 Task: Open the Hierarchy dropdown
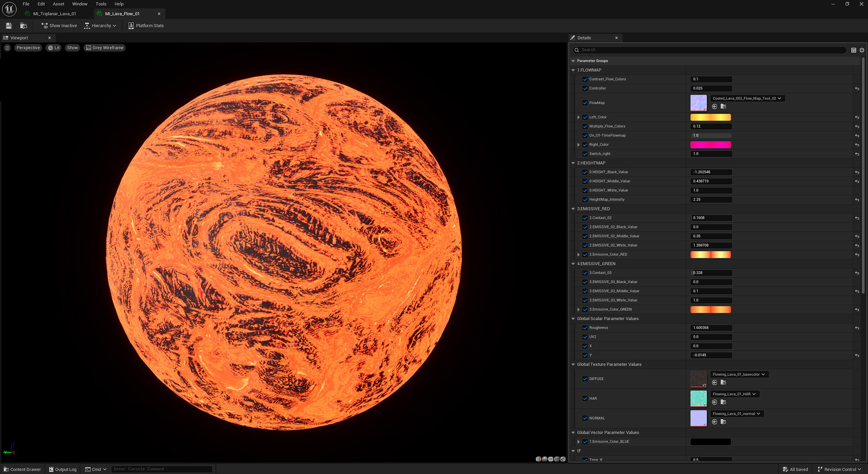(x=100, y=26)
